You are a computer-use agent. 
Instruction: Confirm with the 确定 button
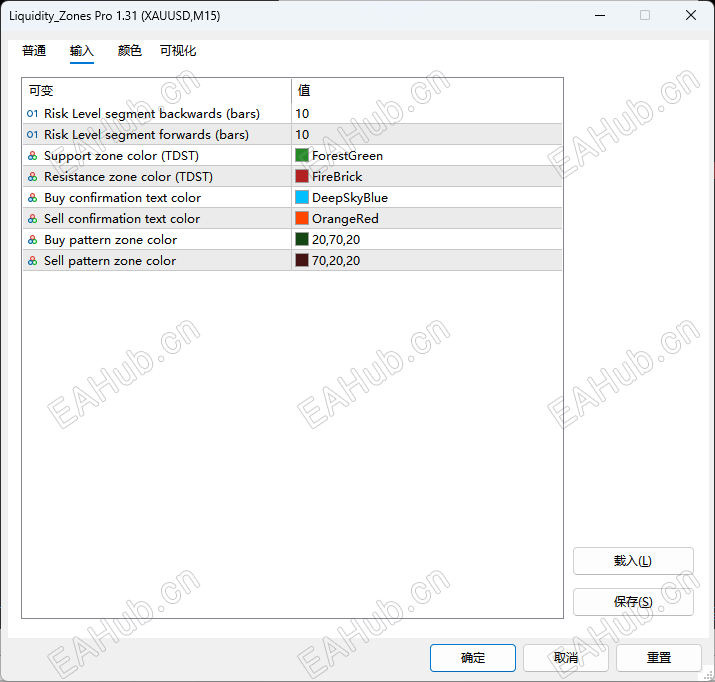pyautogui.click(x=473, y=658)
